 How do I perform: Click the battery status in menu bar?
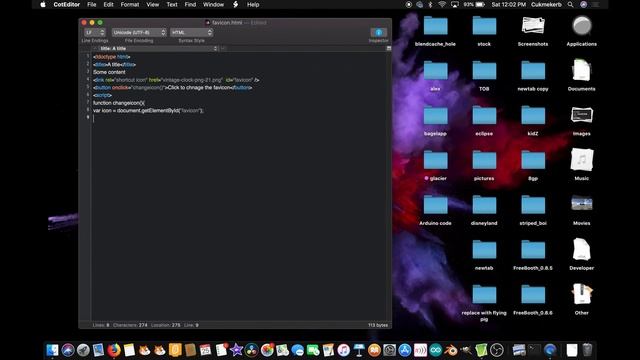point(474,4)
